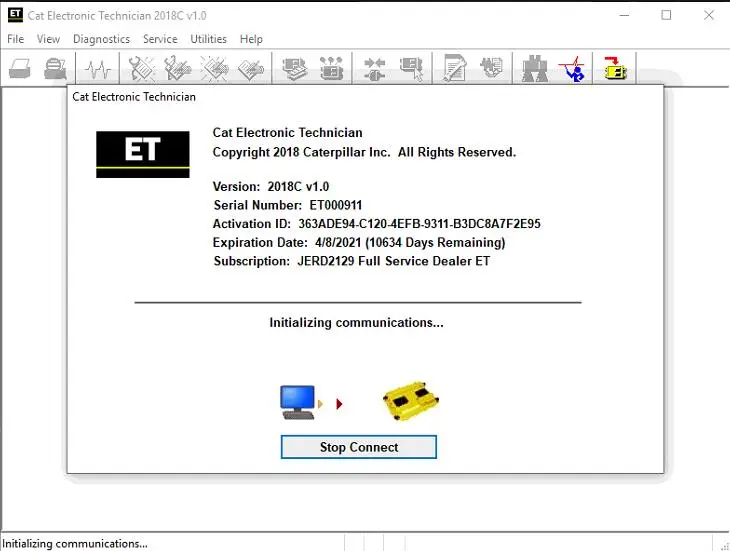Click the window resize grip corner
Viewport: 730px width, 551px height.
[724, 546]
